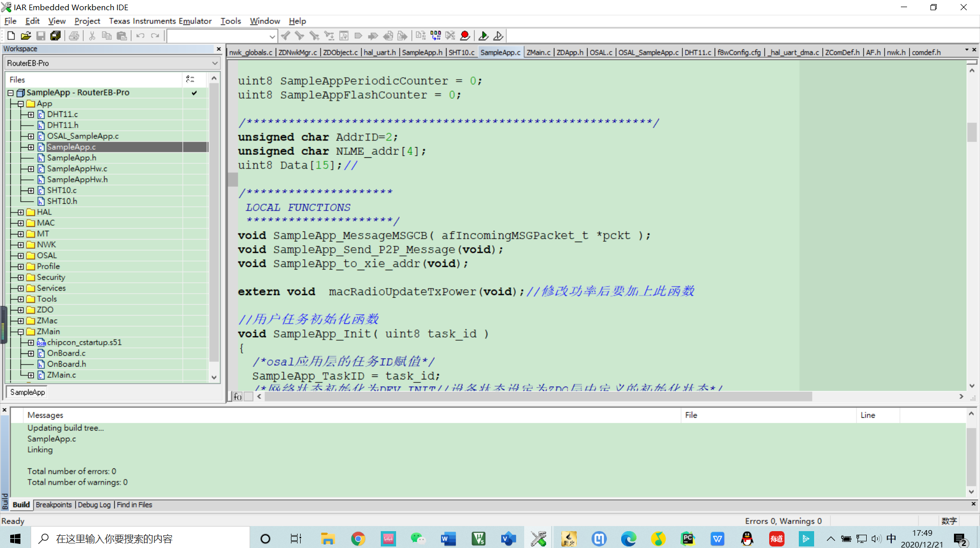Expand the ZDO folder
980x548 pixels.
pyautogui.click(x=20, y=310)
